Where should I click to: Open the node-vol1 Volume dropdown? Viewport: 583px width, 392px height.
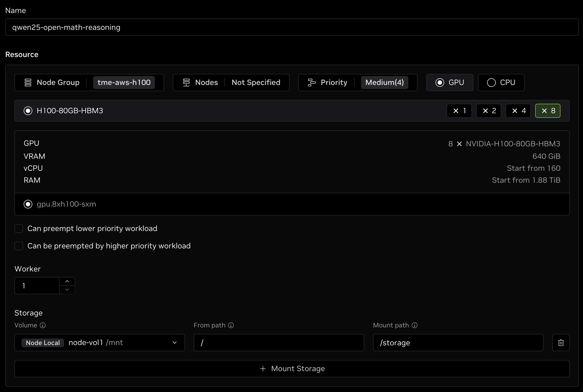174,343
